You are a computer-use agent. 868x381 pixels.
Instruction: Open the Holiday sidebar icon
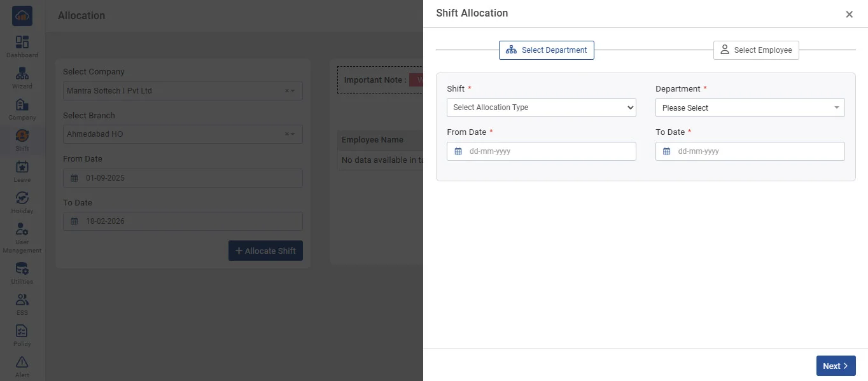coord(22,198)
